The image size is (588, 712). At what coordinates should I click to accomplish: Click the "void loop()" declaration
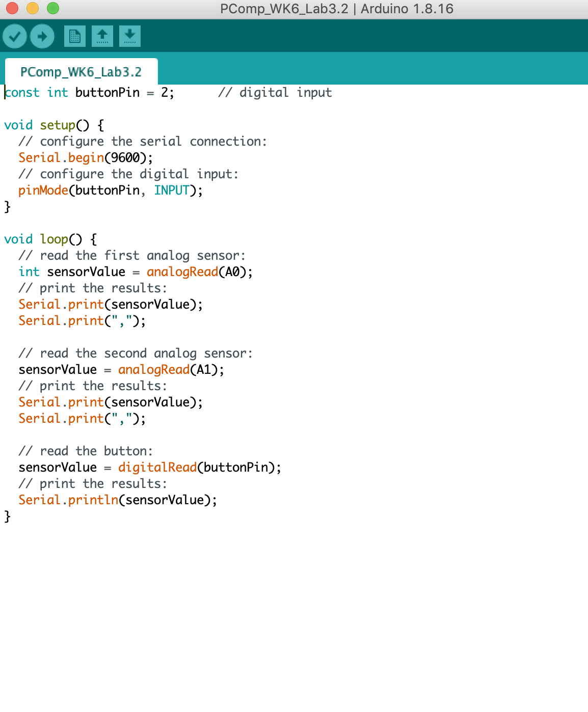click(50, 239)
